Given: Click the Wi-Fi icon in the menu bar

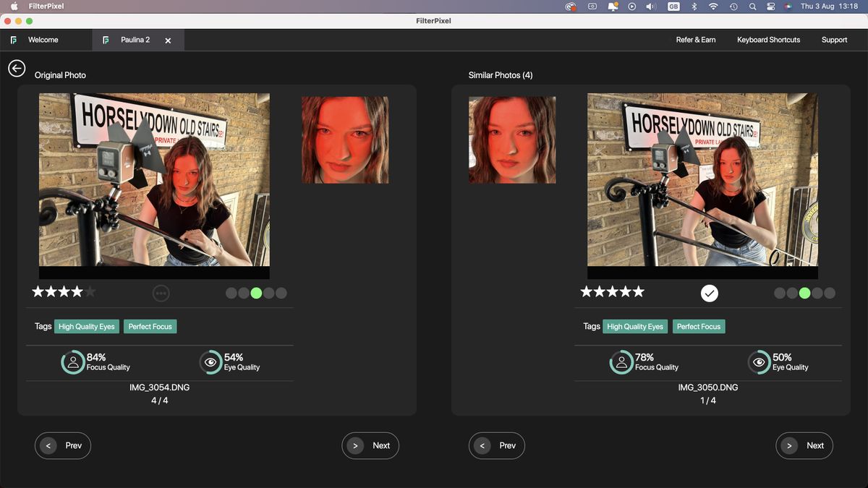Looking at the screenshot, I should click(x=713, y=6).
